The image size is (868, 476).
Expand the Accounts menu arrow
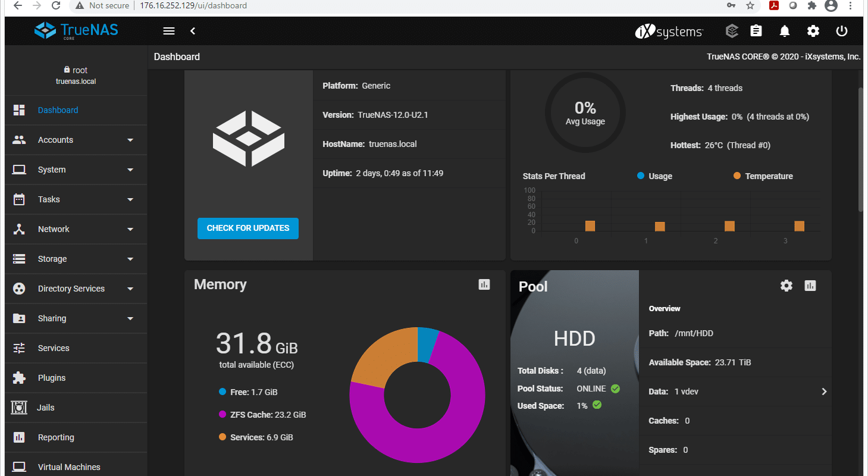(x=130, y=140)
